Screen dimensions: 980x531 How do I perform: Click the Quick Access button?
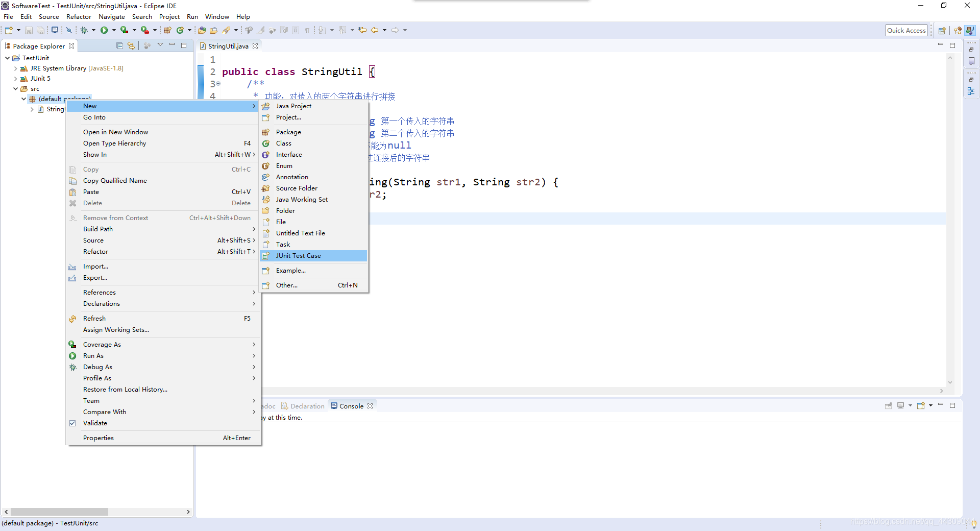(x=906, y=30)
